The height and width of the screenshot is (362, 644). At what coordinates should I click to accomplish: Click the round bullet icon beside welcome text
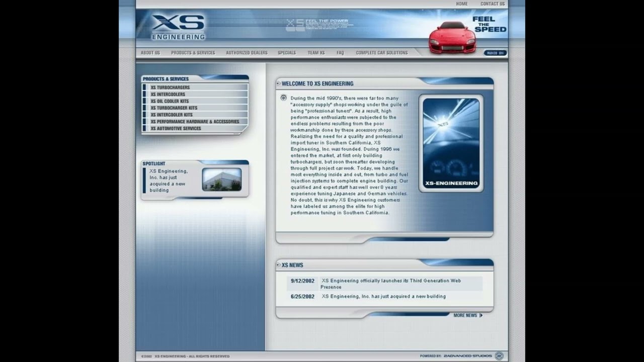pos(284,98)
